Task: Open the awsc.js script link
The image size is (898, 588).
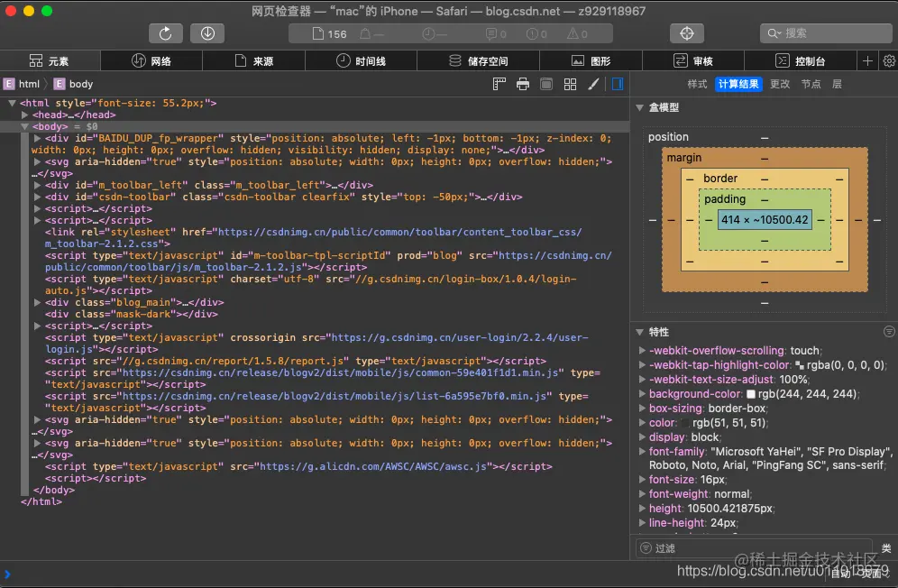Action: pos(374,466)
